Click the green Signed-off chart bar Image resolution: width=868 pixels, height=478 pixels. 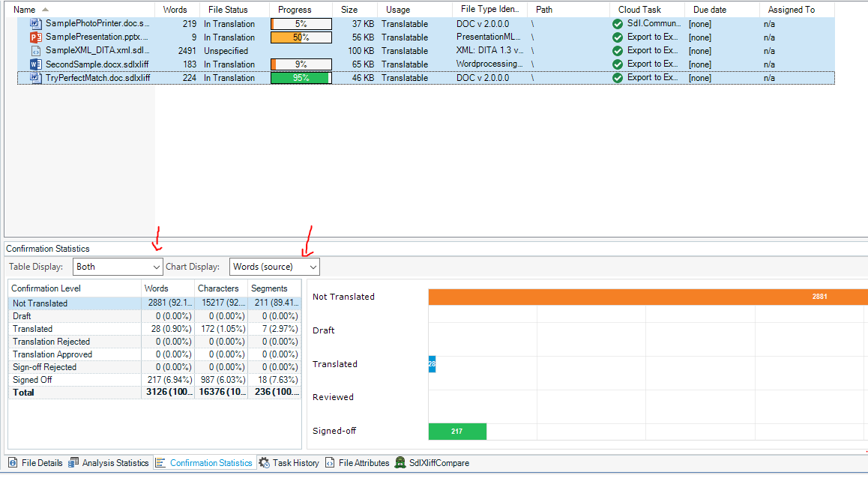point(457,432)
